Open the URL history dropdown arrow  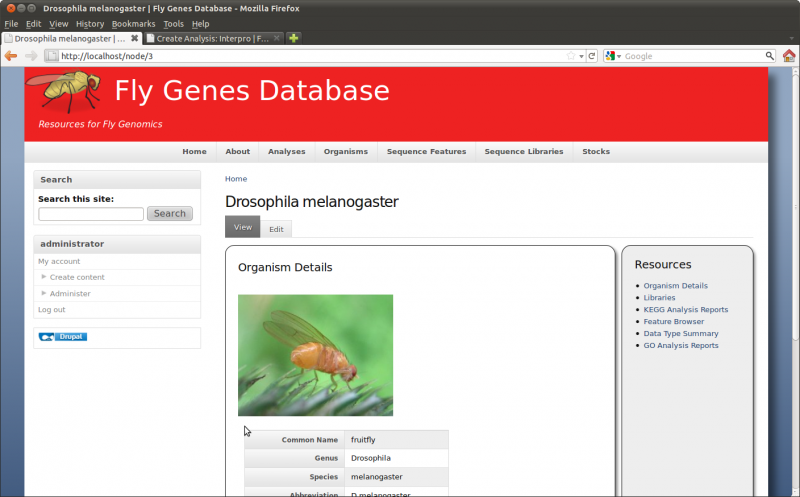(582, 57)
